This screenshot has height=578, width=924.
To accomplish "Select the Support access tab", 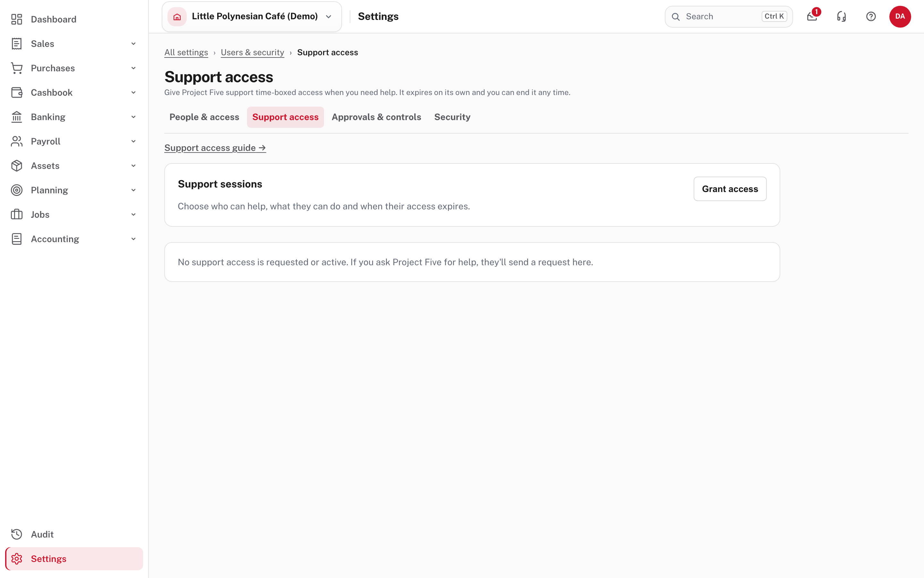I will pos(285,117).
